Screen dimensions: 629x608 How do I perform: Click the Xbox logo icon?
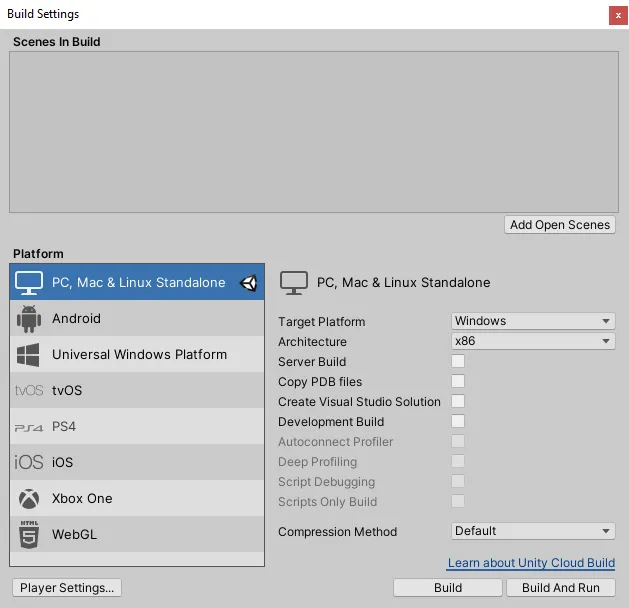pos(29,499)
